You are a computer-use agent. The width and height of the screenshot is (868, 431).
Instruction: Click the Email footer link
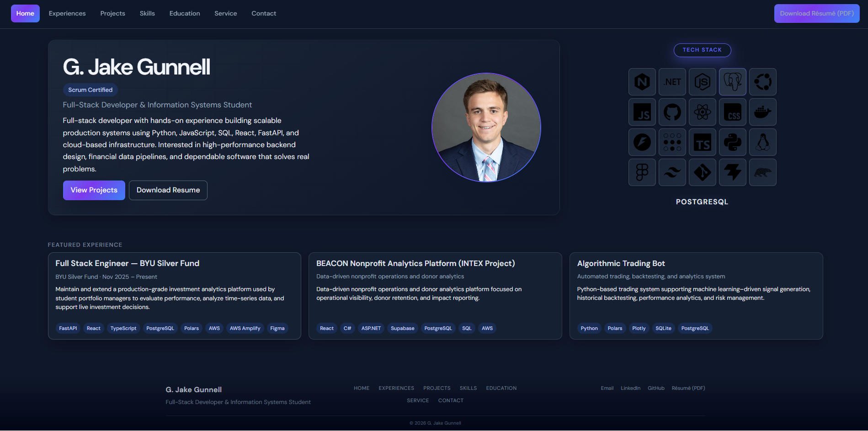[607, 388]
